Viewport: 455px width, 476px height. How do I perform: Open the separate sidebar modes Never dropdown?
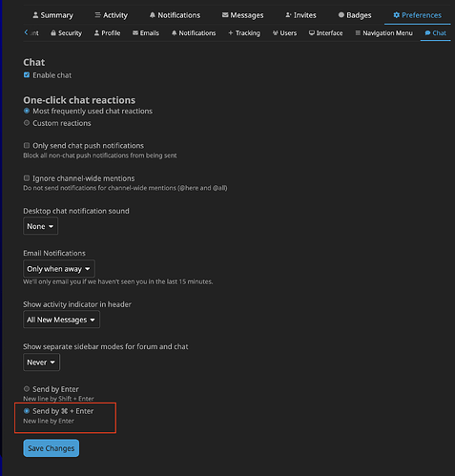click(x=41, y=362)
